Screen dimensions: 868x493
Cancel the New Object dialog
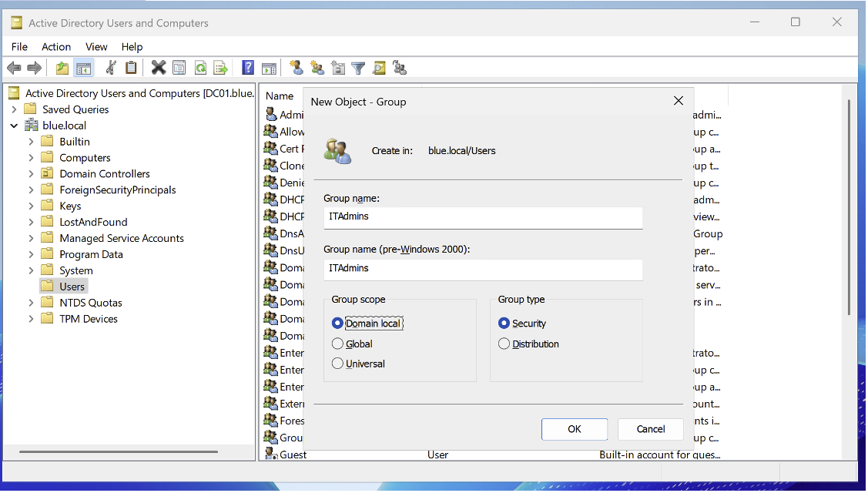tap(651, 429)
